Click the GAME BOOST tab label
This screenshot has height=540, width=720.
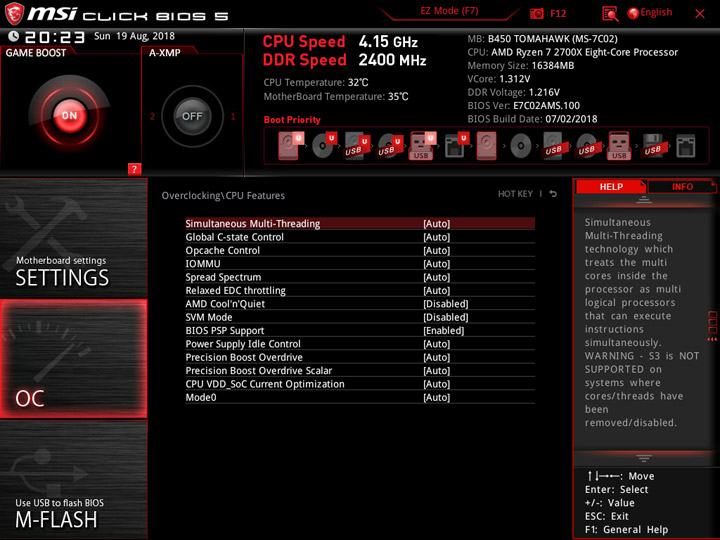pos(36,52)
